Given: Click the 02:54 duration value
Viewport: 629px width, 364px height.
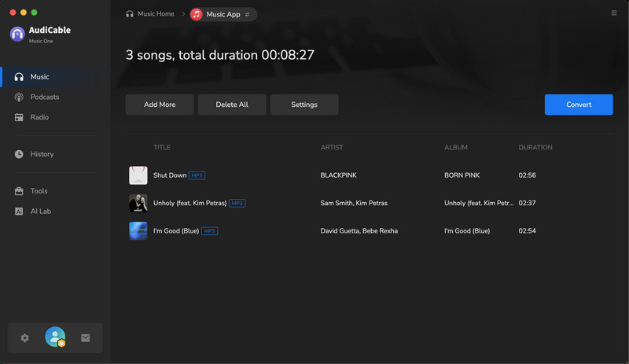Looking at the screenshot, I should (x=527, y=231).
